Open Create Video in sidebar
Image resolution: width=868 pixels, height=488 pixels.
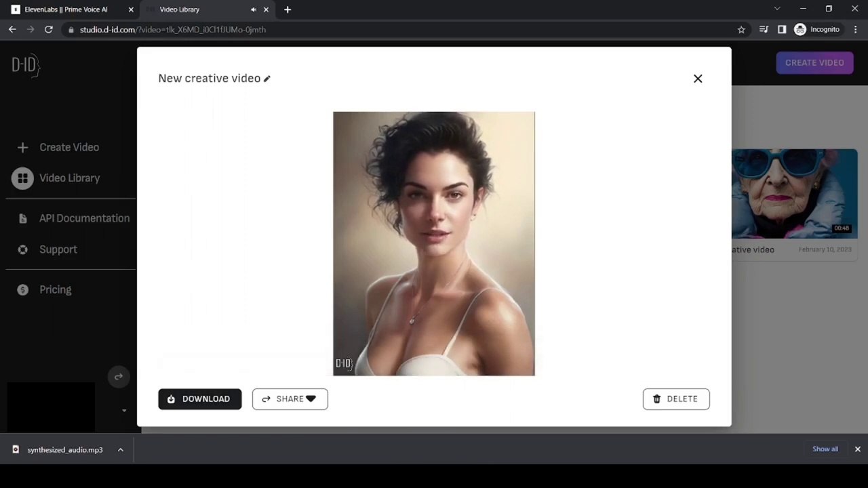click(69, 147)
